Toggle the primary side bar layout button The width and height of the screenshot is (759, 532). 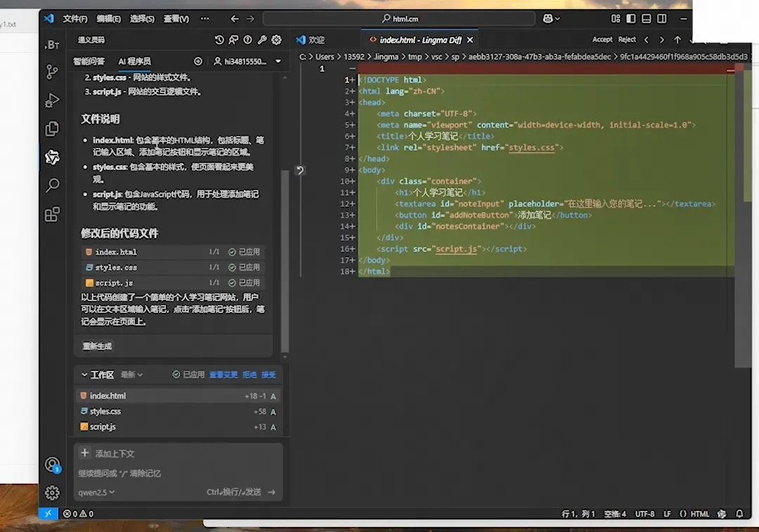click(631, 19)
